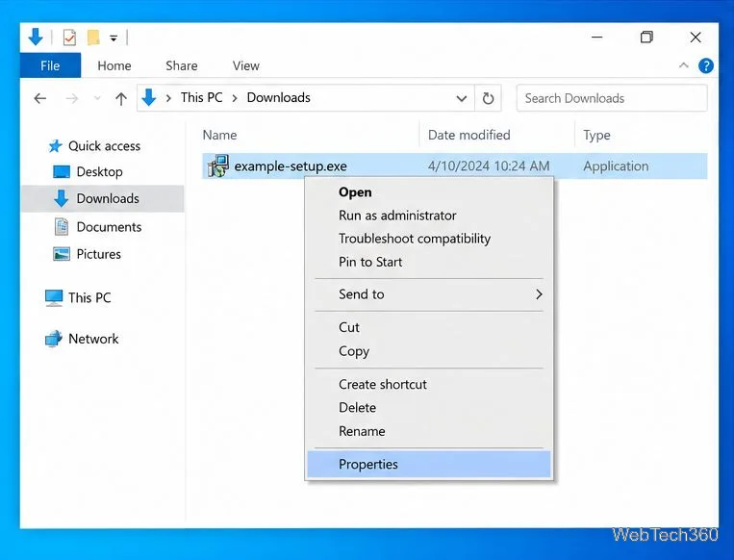Go forward with the right arrow
Viewport: 734px width, 560px height.
[72, 98]
